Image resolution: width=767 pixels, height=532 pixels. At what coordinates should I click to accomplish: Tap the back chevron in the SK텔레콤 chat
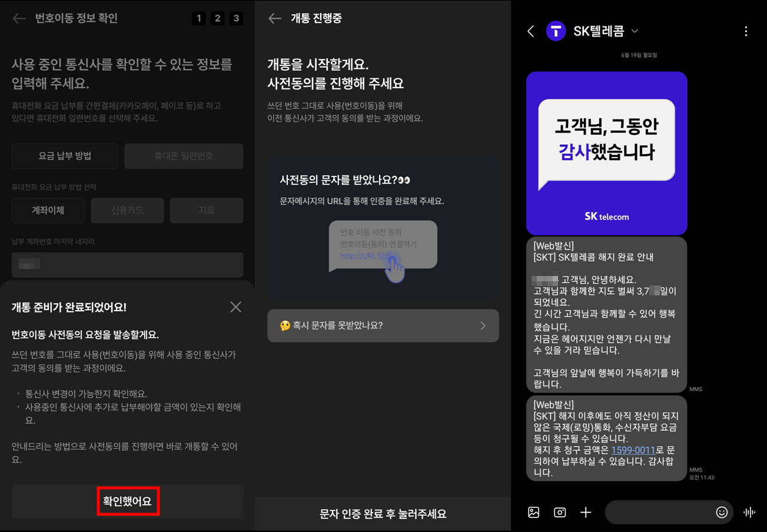point(531,31)
